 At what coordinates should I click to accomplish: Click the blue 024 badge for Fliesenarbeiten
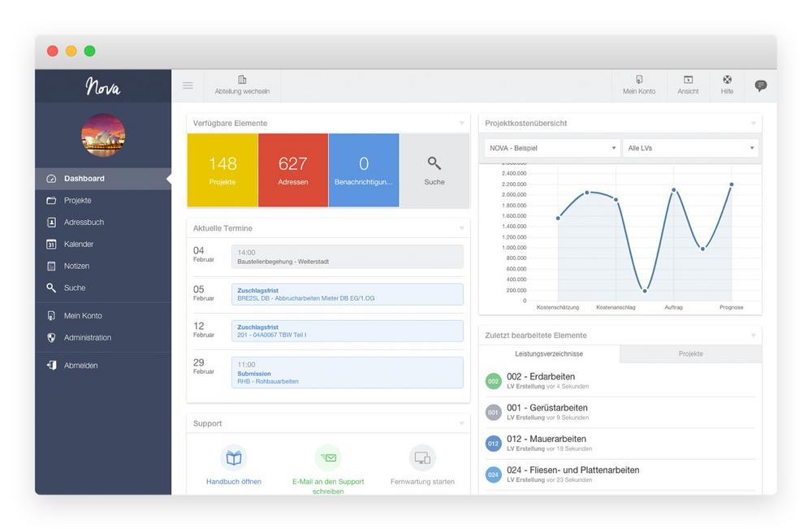point(494,475)
